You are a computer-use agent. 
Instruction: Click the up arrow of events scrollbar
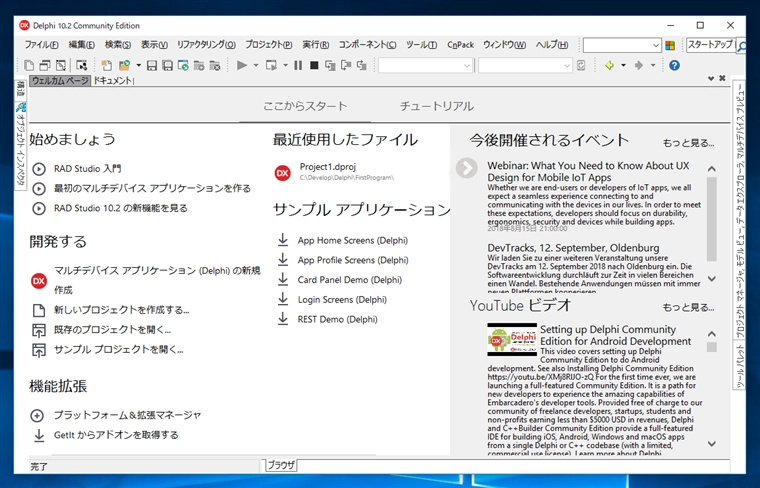[712, 169]
